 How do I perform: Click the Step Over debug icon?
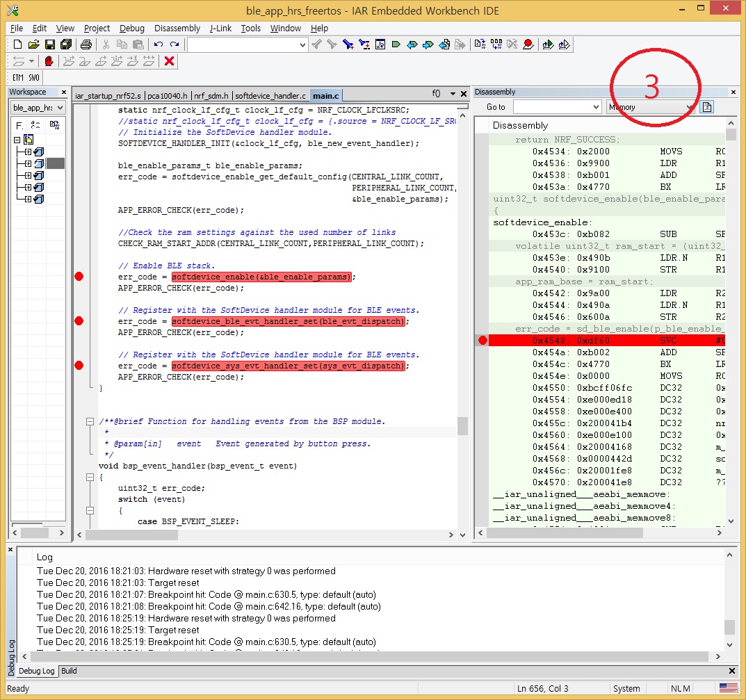pyautogui.click(x=69, y=61)
